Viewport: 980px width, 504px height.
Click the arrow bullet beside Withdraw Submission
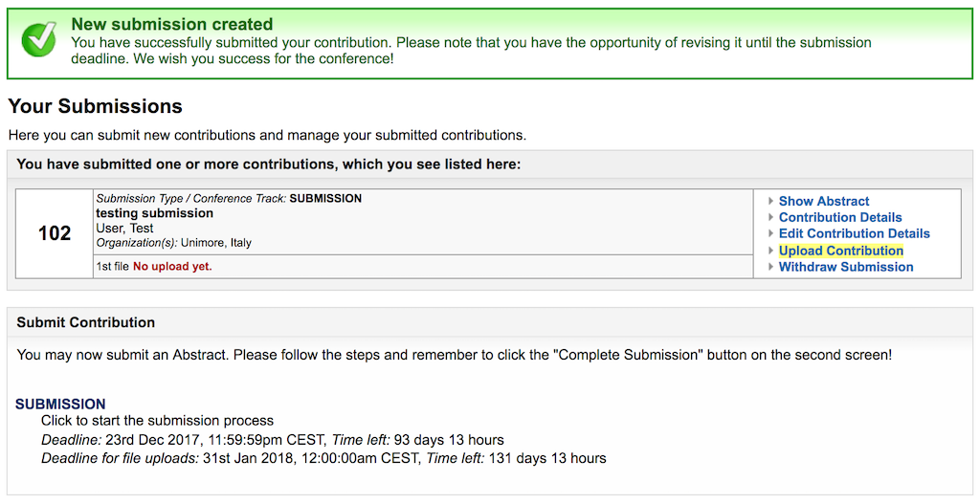(x=770, y=267)
